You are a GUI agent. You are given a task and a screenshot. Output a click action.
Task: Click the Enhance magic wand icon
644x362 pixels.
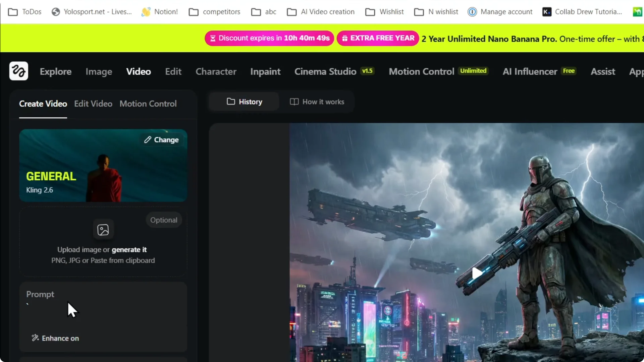click(x=35, y=338)
